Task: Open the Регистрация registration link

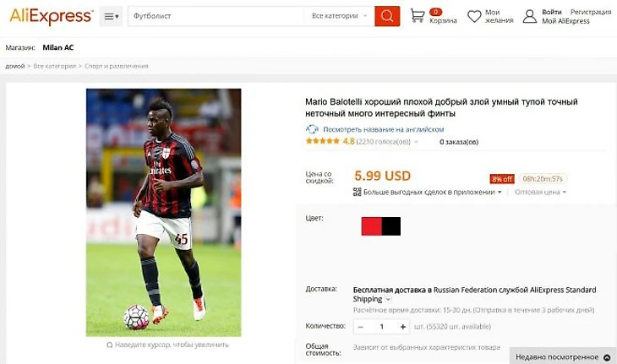Action: point(591,12)
